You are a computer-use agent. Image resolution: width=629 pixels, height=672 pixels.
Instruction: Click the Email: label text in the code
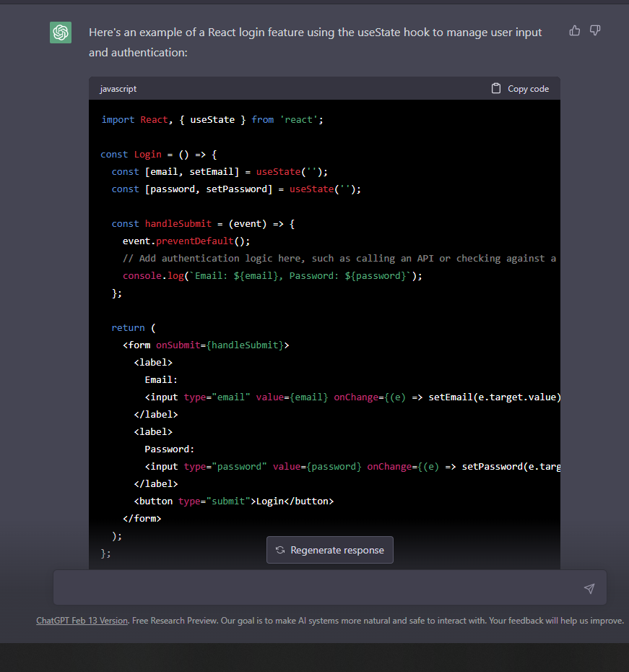(x=160, y=379)
